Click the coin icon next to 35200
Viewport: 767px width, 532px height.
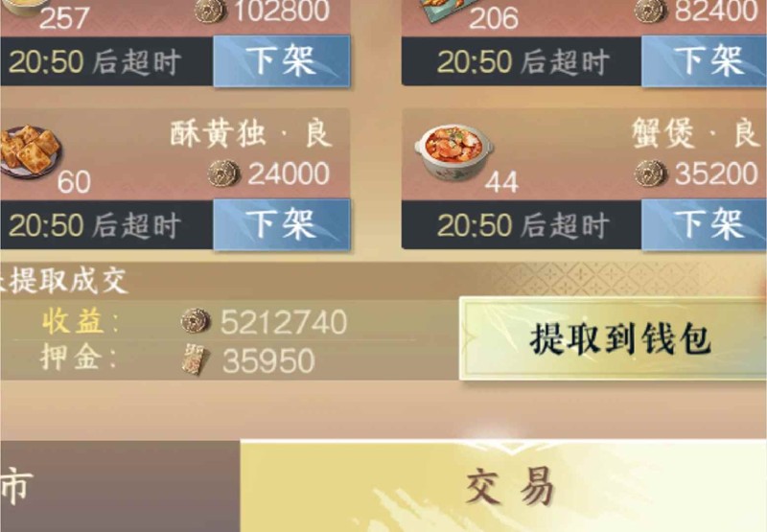pyautogui.click(x=651, y=173)
